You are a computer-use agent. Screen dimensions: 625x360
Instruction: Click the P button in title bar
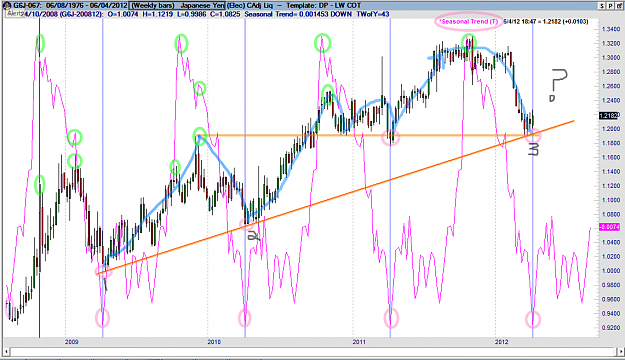[610, 6]
